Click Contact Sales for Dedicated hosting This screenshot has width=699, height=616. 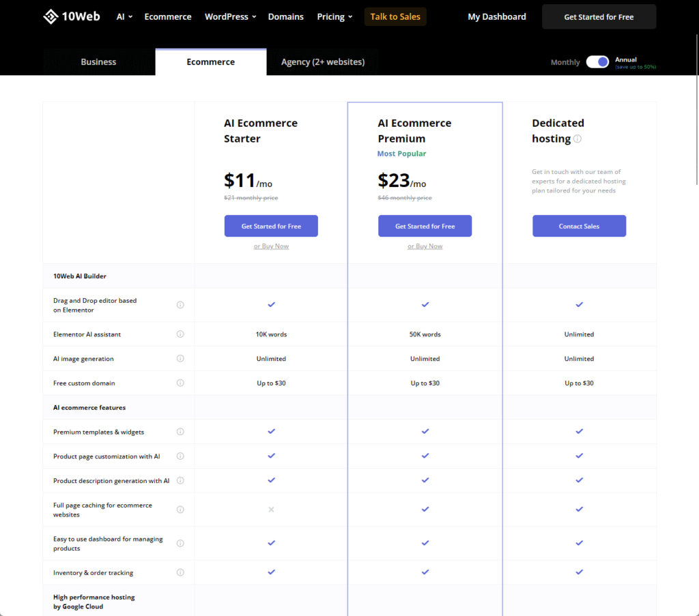pyautogui.click(x=579, y=226)
